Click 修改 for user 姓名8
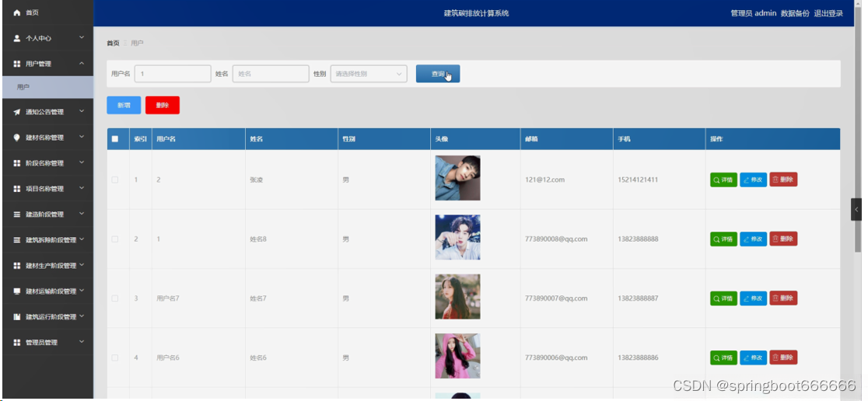 coord(753,239)
